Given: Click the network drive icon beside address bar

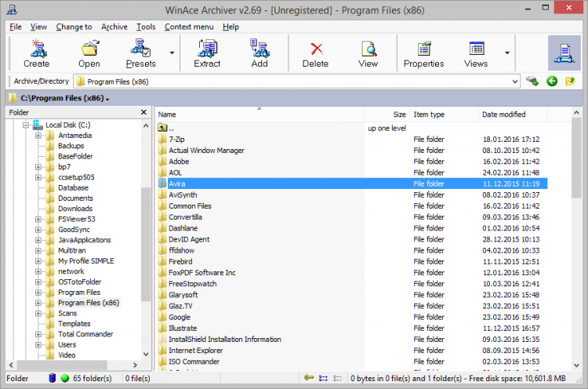Looking at the screenshot, I should 532,81.
